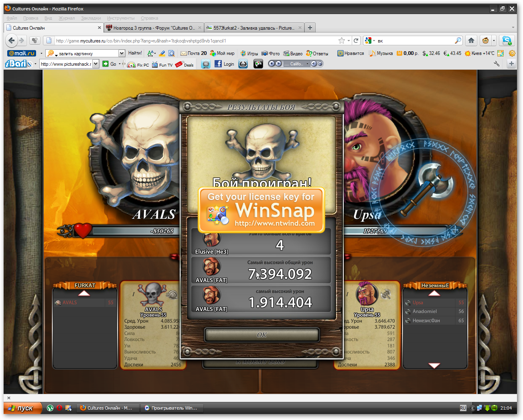Switch to the Новгород 3 группа forum tab

[154, 28]
